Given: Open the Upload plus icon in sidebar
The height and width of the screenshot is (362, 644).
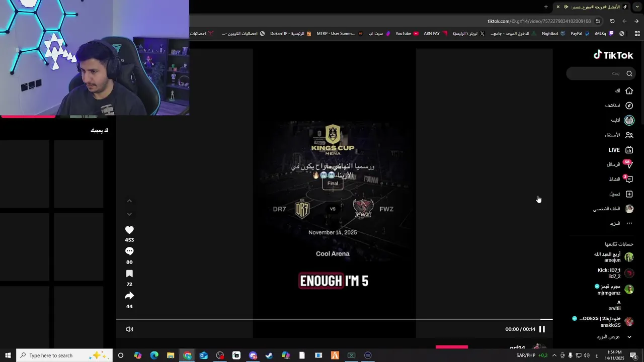Looking at the screenshot, I should (x=629, y=194).
